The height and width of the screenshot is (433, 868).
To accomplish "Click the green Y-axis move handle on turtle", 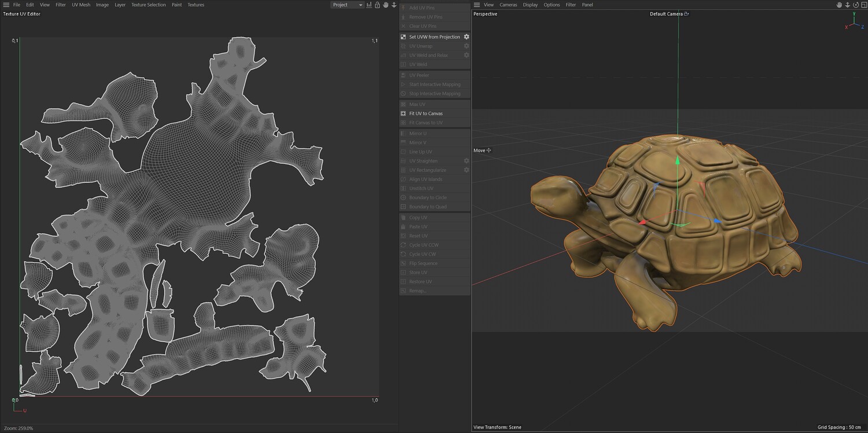I will click(x=678, y=161).
